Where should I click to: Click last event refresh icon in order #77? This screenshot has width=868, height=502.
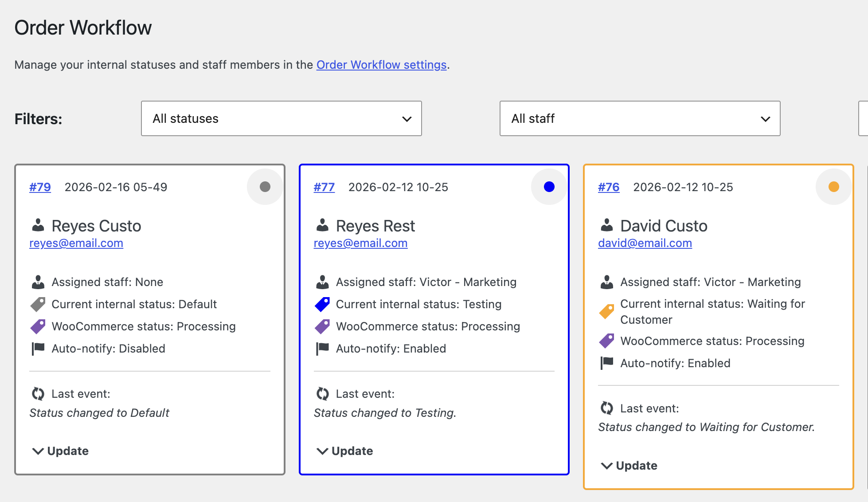click(x=322, y=394)
